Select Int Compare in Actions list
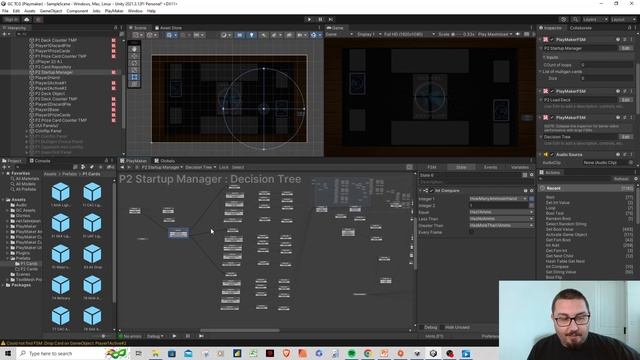 [557, 267]
